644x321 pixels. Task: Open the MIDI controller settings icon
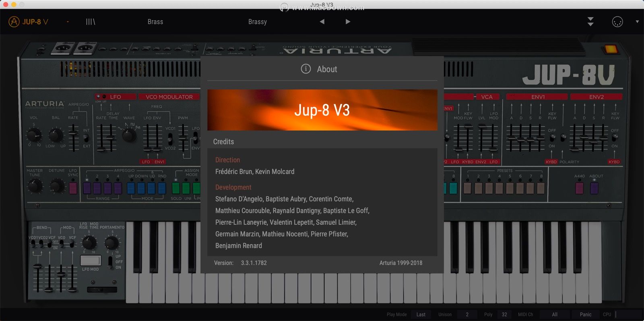point(617,22)
